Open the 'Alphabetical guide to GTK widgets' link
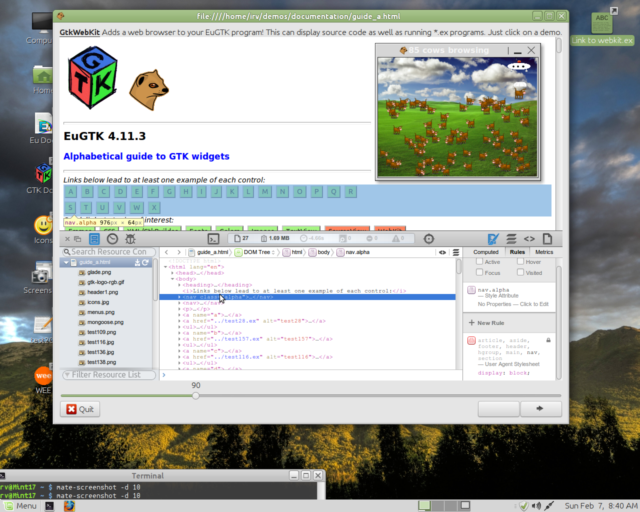 (x=146, y=156)
